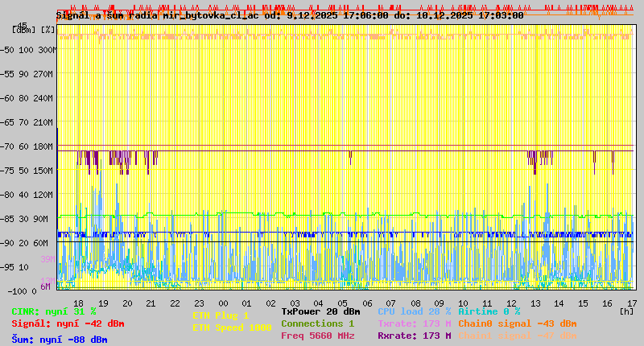644x346 pixels.
Task: Click the '-65 70 210M' y-axis label
Action: click(28, 123)
